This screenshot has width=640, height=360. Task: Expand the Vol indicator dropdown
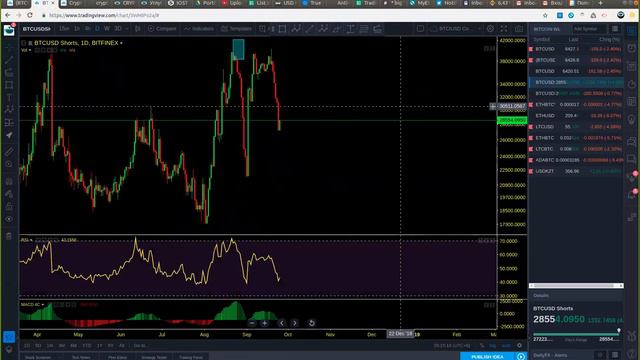(30, 50)
